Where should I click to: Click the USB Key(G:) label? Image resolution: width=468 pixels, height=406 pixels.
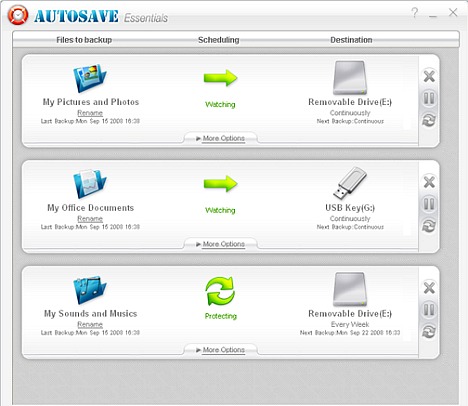pyautogui.click(x=350, y=208)
